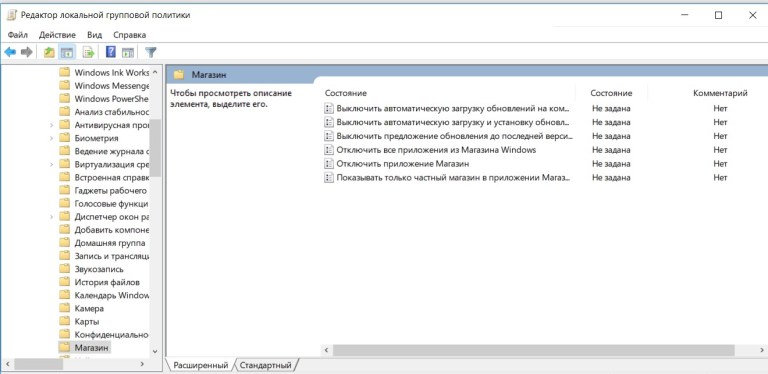Open the Вид menu
The width and height of the screenshot is (768, 374).
pyautogui.click(x=95, y=35)
